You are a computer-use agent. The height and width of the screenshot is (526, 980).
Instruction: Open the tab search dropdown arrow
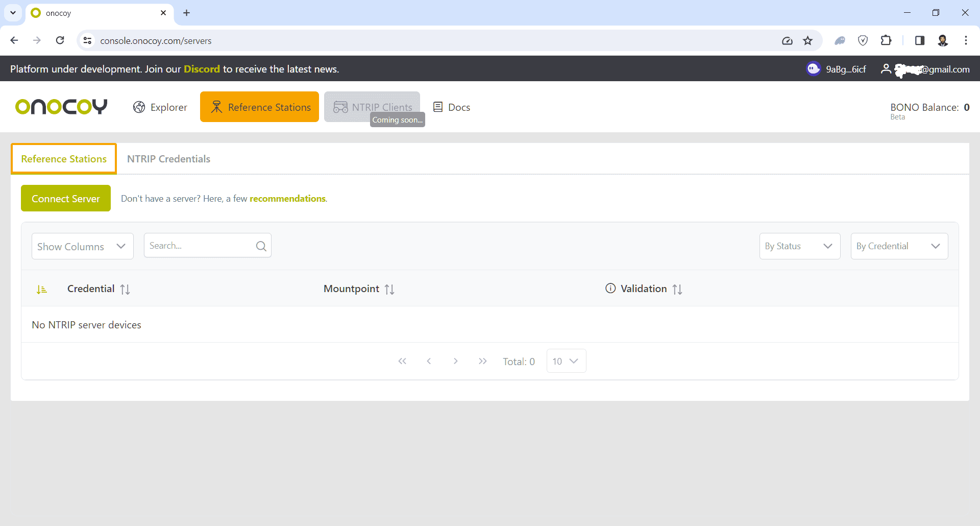13,13
